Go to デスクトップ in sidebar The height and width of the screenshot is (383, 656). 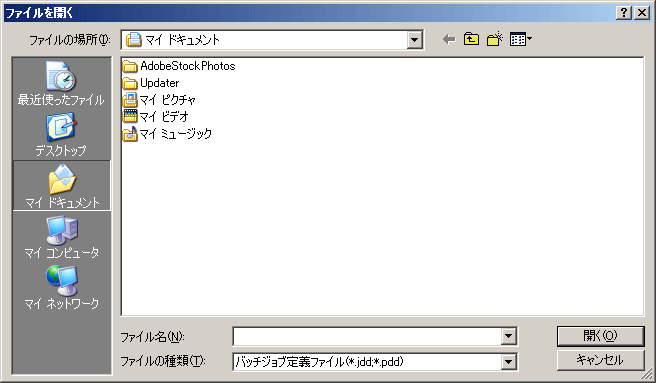(61, 135)
